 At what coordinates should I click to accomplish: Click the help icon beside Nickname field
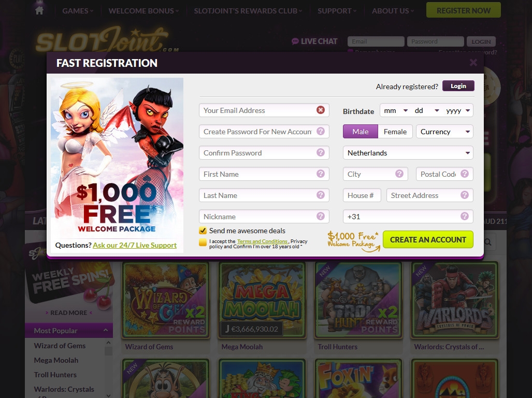point(320,216)
